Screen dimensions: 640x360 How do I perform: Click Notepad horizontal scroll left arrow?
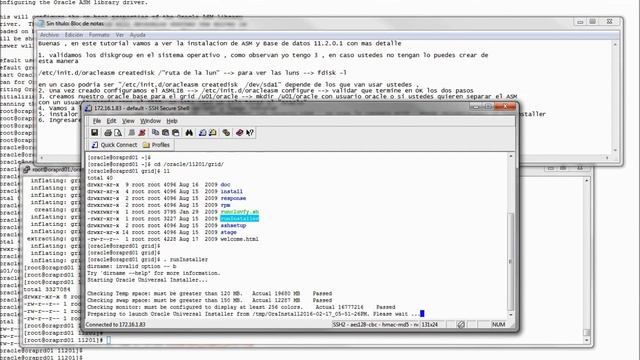(x=42, y=158)
